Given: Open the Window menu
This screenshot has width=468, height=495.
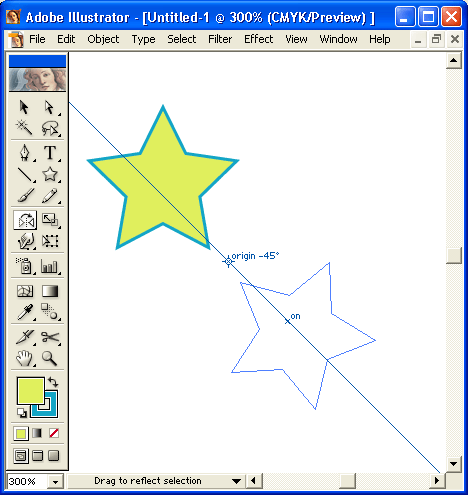Looking at the screenshot, I should (x=338, y=39).
